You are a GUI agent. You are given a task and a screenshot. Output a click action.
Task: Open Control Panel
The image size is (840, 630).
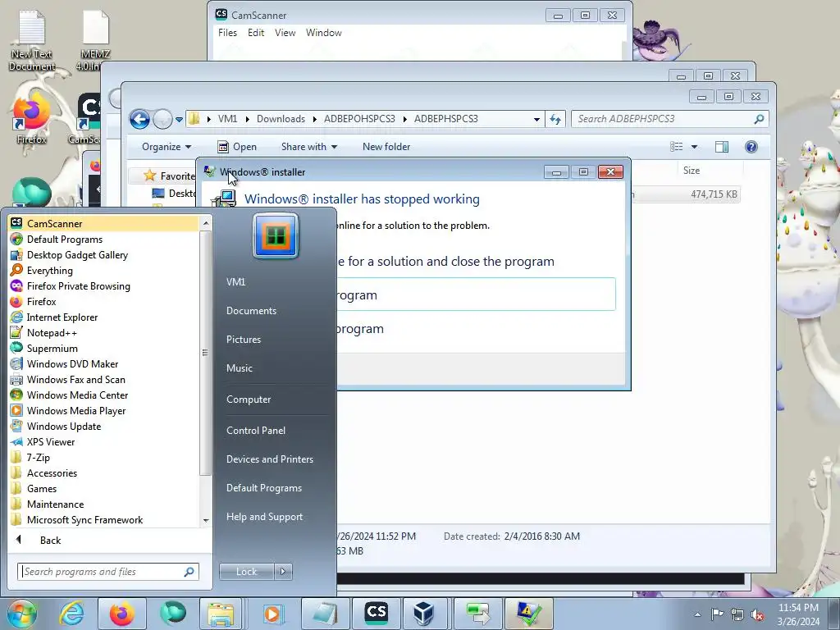point(256,430)
